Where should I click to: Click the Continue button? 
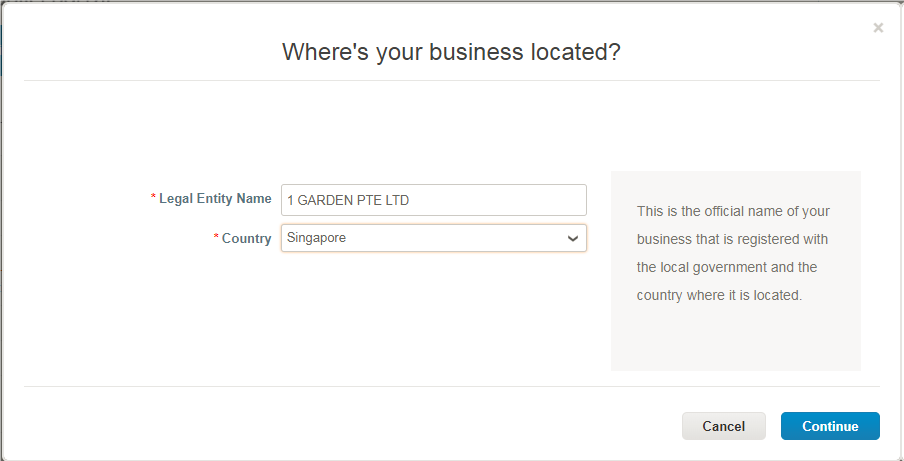(x=830, y=426)
